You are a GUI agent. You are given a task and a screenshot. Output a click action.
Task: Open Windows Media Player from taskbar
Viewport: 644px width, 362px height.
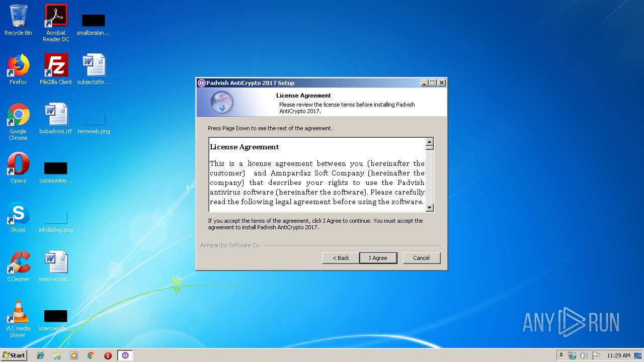coord(74,355)
